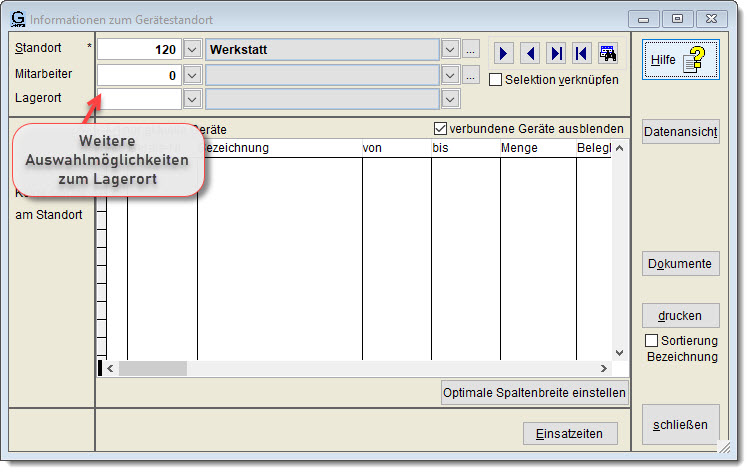Click the ellipsis button in Mitarbeiter row
This screenshot has width=750, height=473.
[471, 75]
